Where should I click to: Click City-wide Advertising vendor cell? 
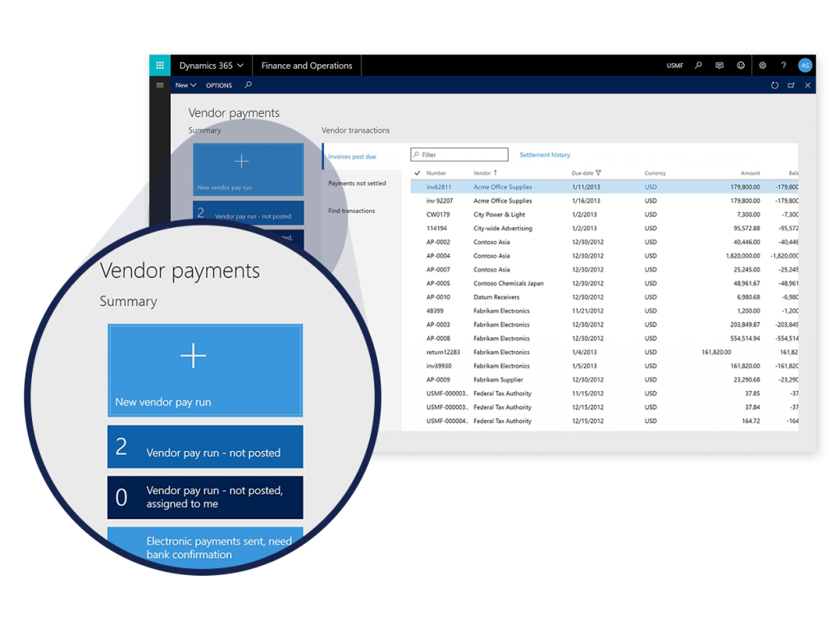point(503,228)
